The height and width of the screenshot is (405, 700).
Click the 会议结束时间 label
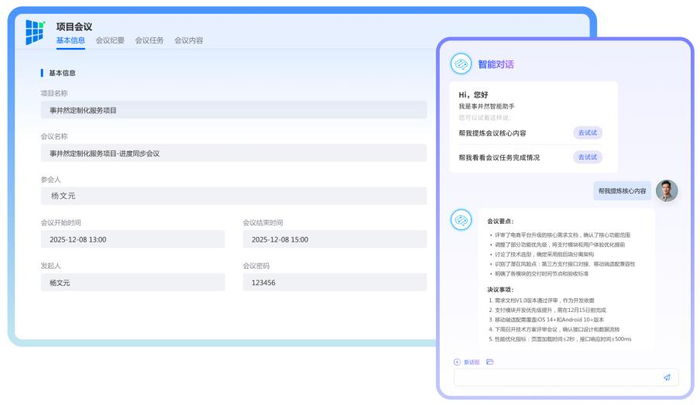coord(263,222)
